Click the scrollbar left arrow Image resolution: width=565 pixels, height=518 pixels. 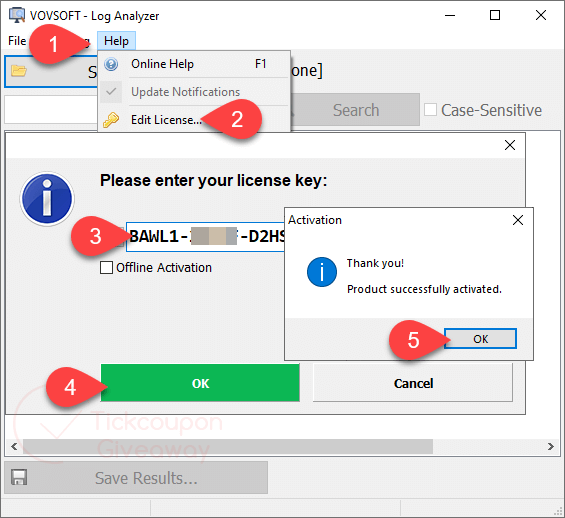pos(14,447)
